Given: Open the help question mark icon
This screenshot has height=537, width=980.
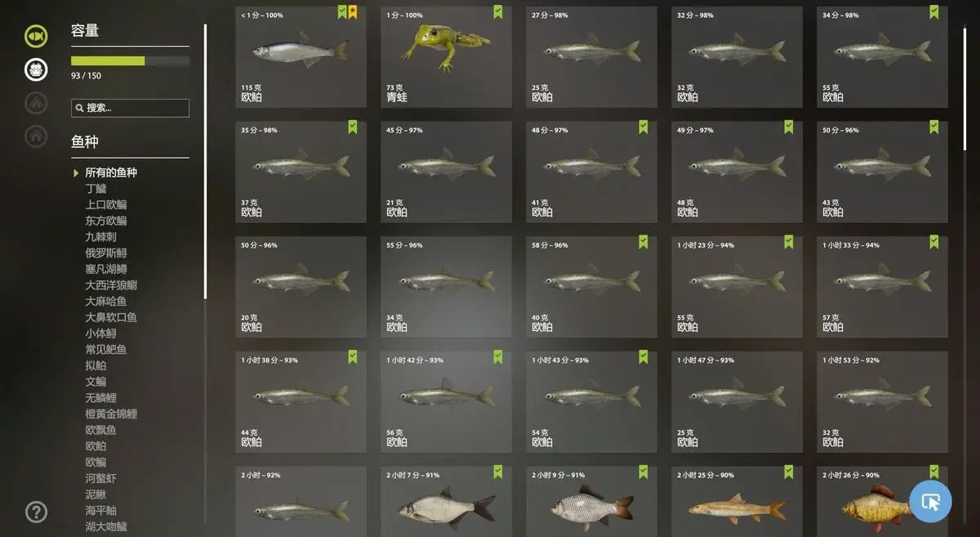Looking at the screenshot, I should pyautogui.click(x=36, y=512).
